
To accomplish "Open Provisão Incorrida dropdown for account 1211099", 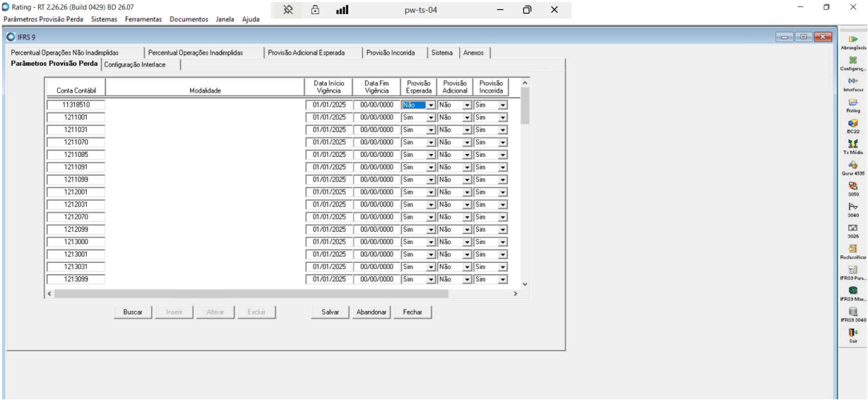I will coord(503,180).
